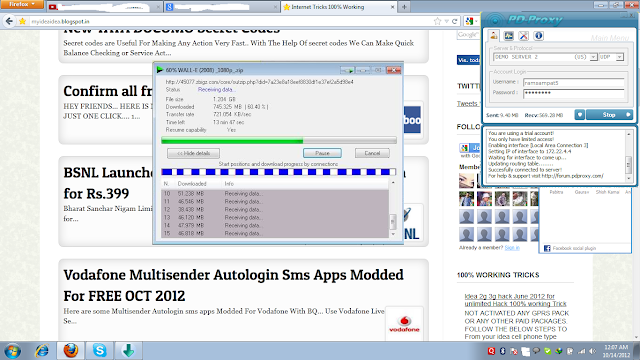Open a new tab with the plus button
640x360 pixels.
(x=404, y=7)
